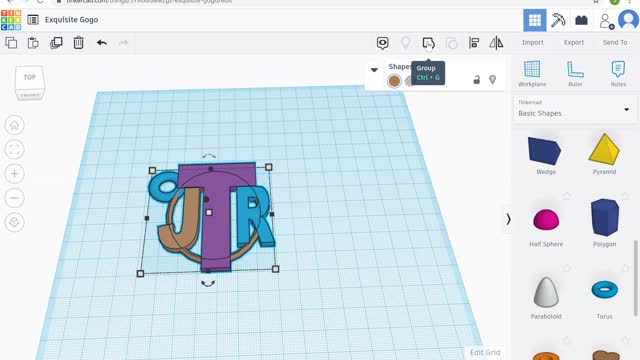Toggle the lock editing icon

476,80
